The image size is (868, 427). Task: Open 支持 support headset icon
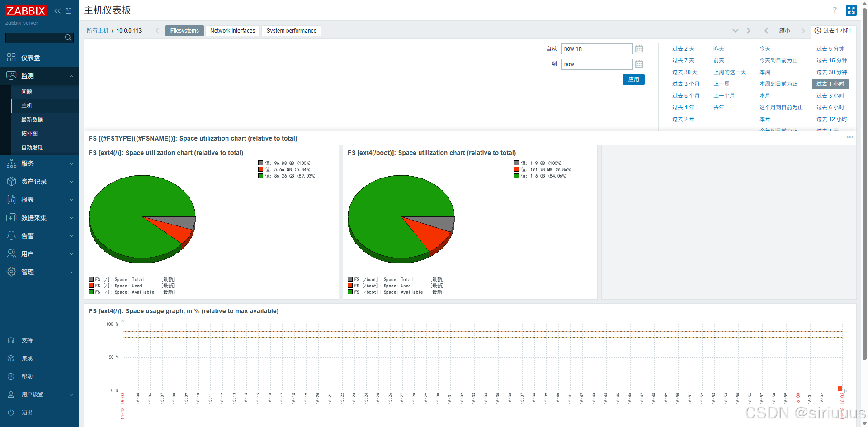(x=11, y=340)
